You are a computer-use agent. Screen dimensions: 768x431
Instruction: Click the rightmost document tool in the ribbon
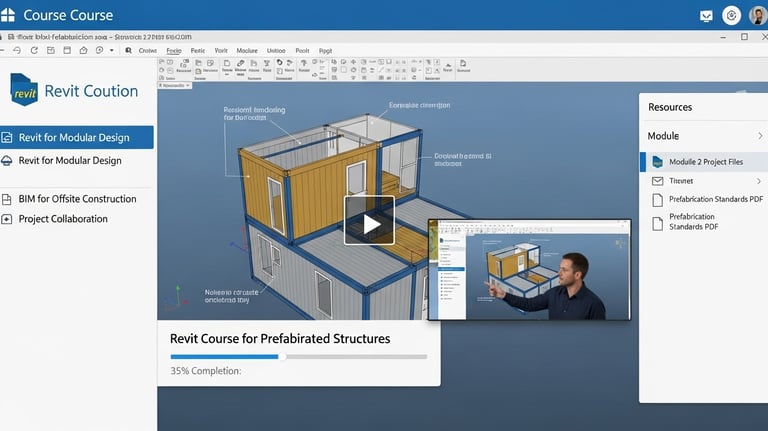(x=463, y=64)
